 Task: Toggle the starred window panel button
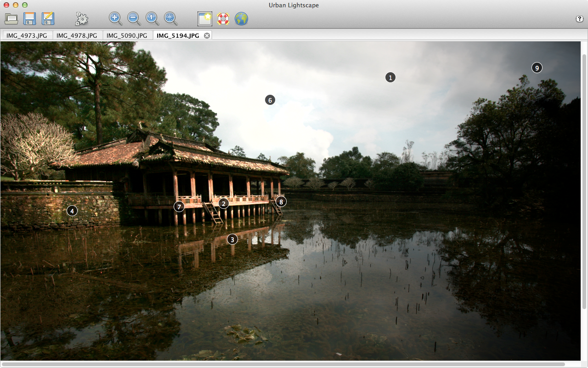[x=204, y=19]
